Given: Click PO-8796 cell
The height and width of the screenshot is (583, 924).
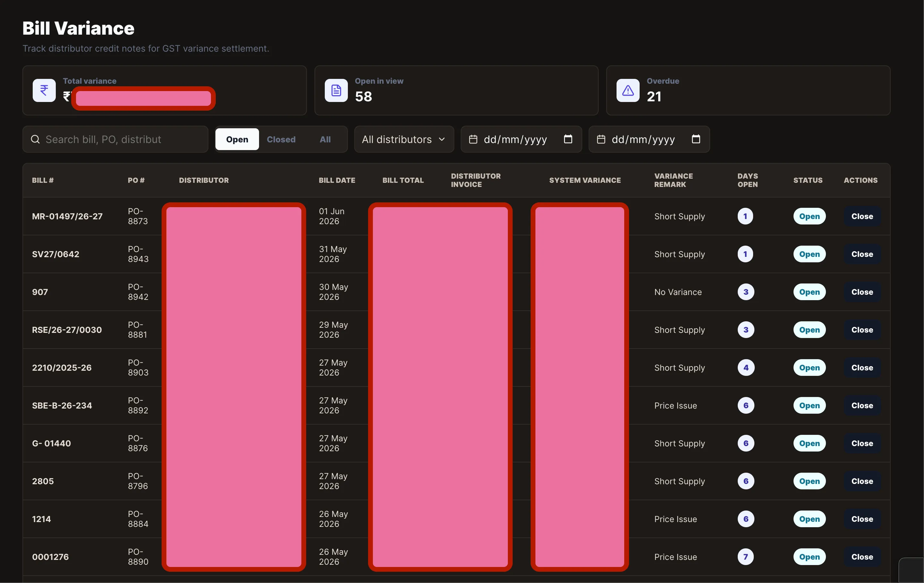Looking at the screenshot, I should [x=138, y=481].
